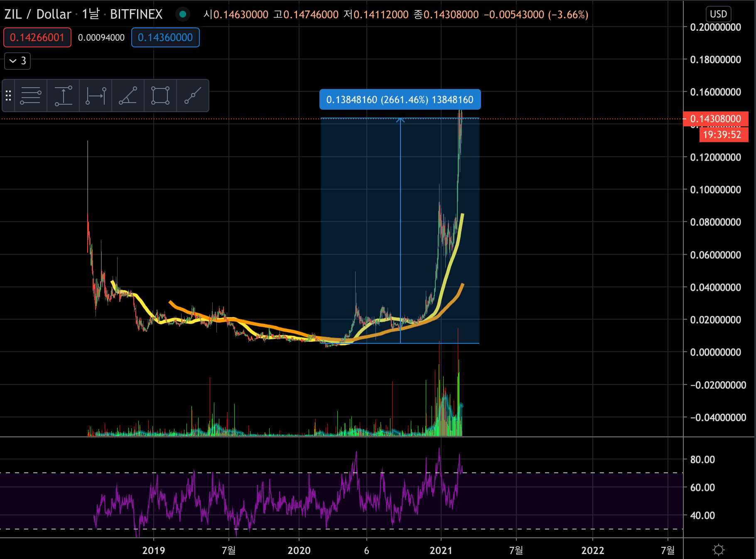The height and width of the screenshot is (559, 756).
Task: Click the 0.16000000 price scale label
Action: click(716, 92)
